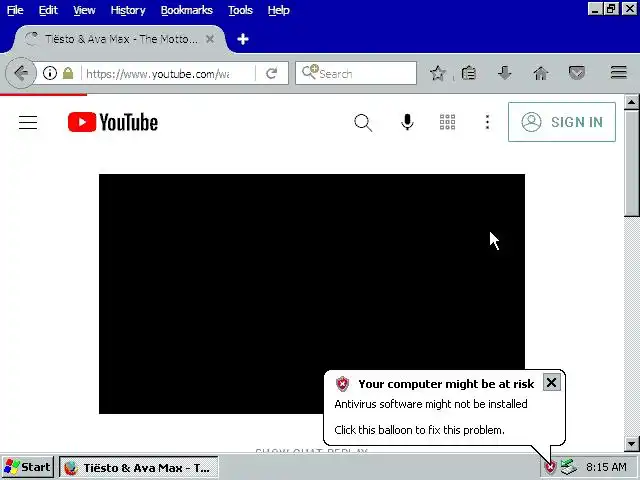Open the View menu
The width and height of the screenshot is (640, 480).
[84, 10]
